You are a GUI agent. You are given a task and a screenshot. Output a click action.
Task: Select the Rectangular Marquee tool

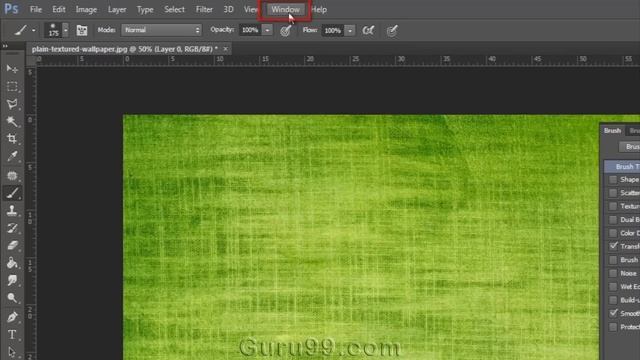click(12, 87)
